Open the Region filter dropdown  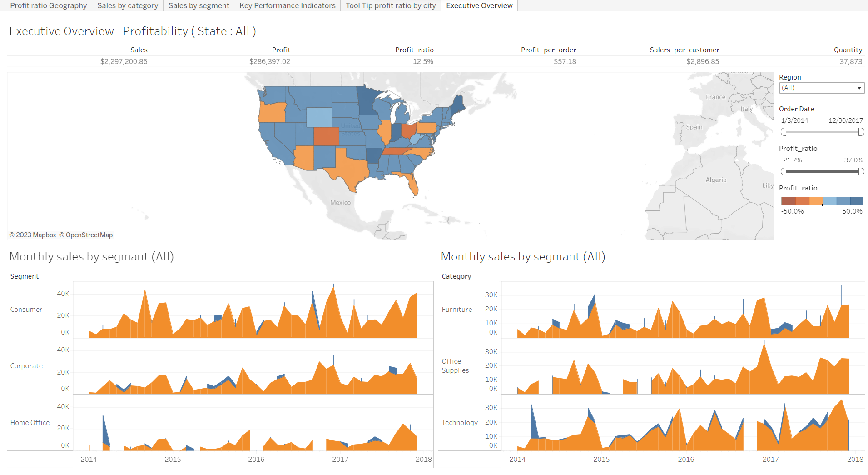[821, 88]
